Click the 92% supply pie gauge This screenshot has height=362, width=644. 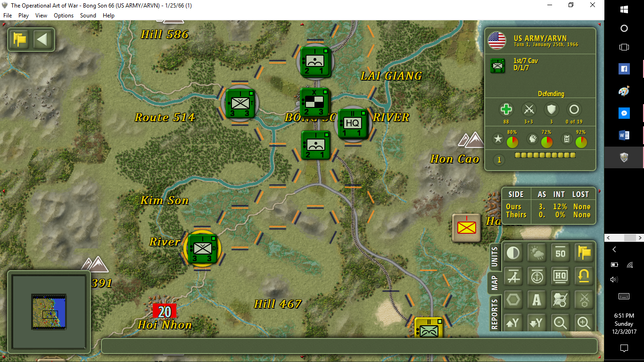pyautogui.click(x=581, y=142)
